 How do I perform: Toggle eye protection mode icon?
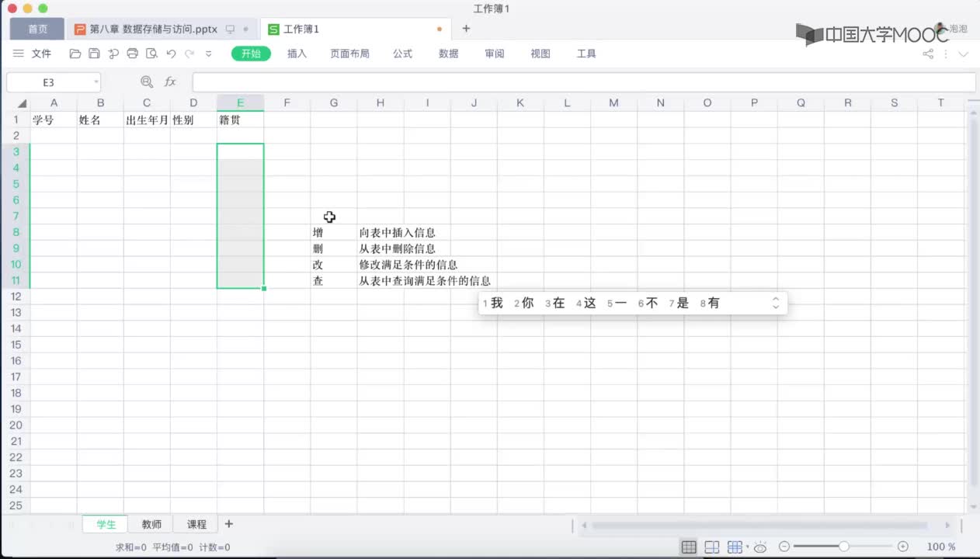coord(760,547)
